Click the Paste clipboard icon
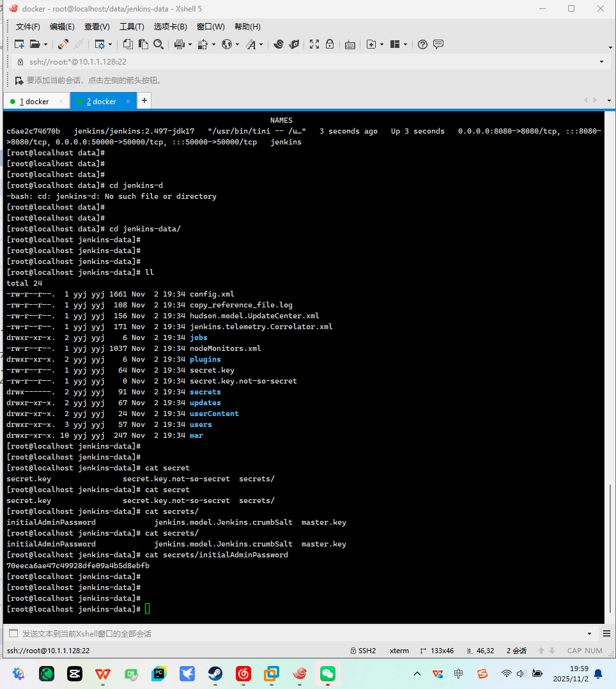Viewport: 616px width, 689px height. click(143, 44)
